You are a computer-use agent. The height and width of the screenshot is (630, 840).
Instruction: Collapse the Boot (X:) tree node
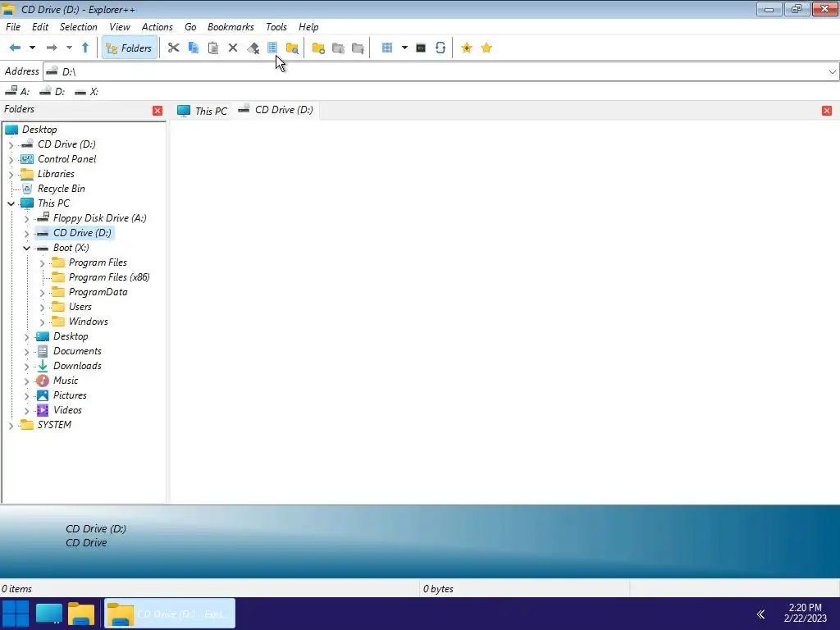27,248
